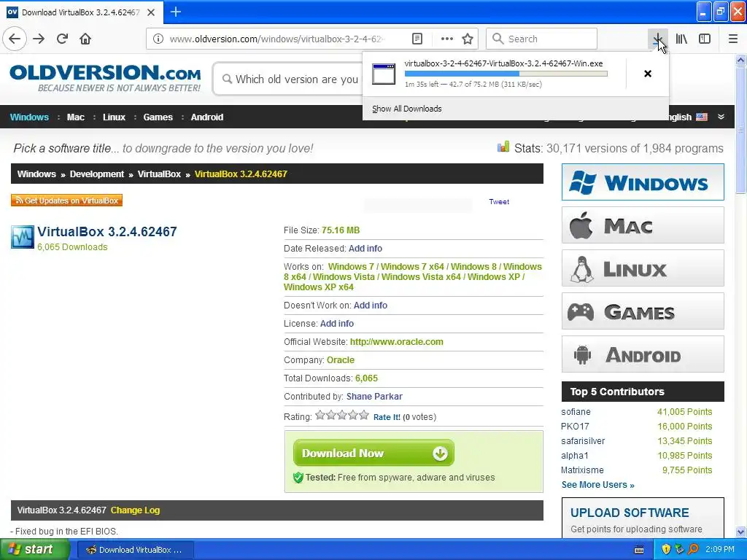Click Development in the breadcrumb

[97, 174]
